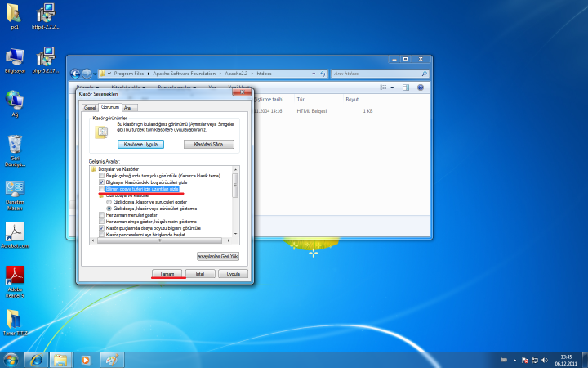The height and width of the screenshot is (368, 588).
Task: Select 'Gizli dosya, klasör ve sürücüleri göster' radio
Action: pos(109,201)
